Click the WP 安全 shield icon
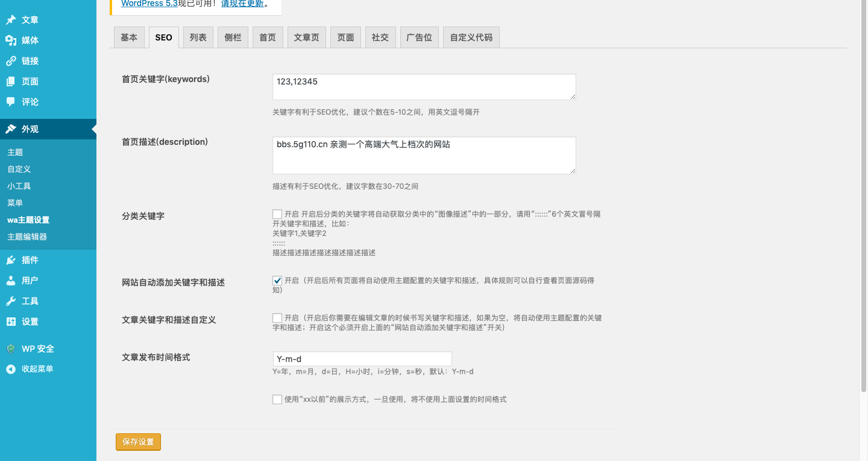868x461 pixels. point(11,349)
